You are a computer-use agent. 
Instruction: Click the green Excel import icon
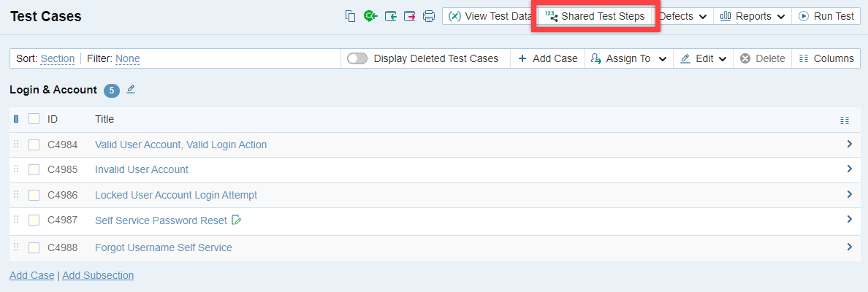pos(370,16)
